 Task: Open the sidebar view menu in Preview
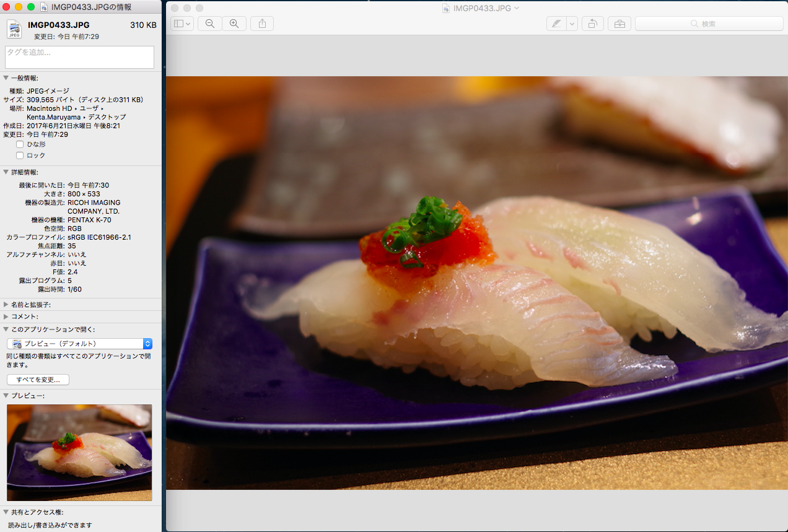(x=182, y=24)
